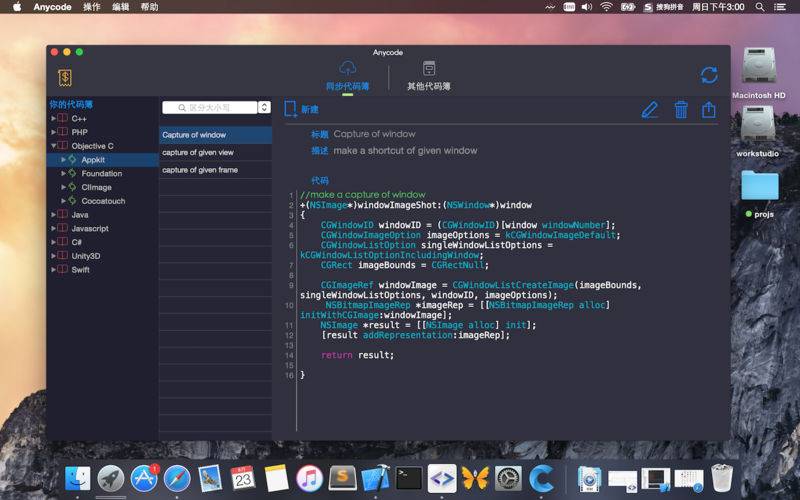Collapse the Objective C codebook arrow
This screenshot has width=800, height=500.
point(53,146)
